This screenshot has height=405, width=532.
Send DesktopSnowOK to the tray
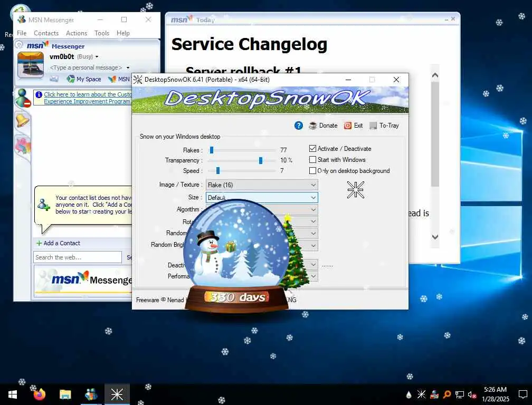click(384, 126)
